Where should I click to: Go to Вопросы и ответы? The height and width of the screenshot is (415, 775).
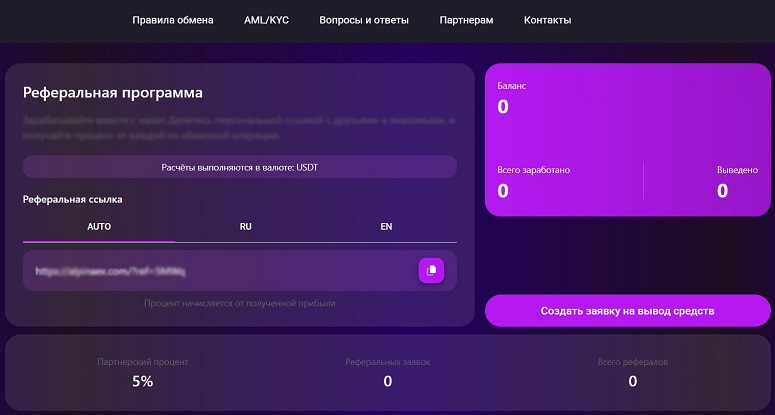tap(364, 20)
